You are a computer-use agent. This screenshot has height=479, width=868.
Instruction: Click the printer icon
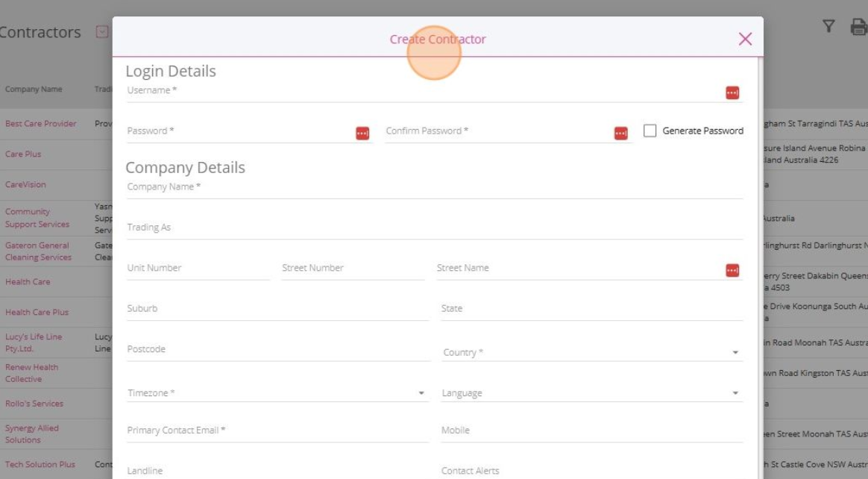pos(858,28)
